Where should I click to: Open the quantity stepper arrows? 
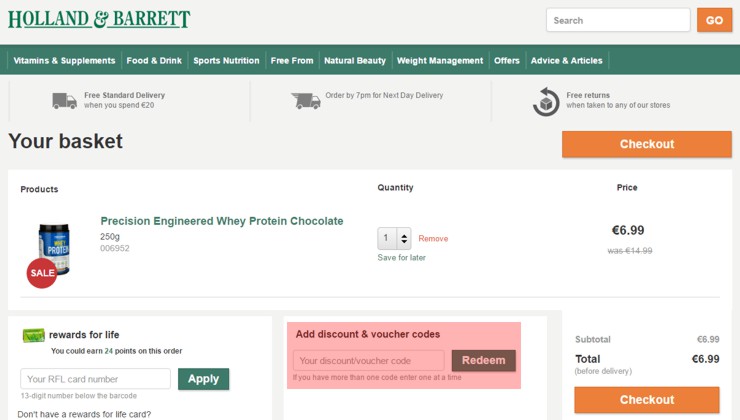click(x=404, y=239)
